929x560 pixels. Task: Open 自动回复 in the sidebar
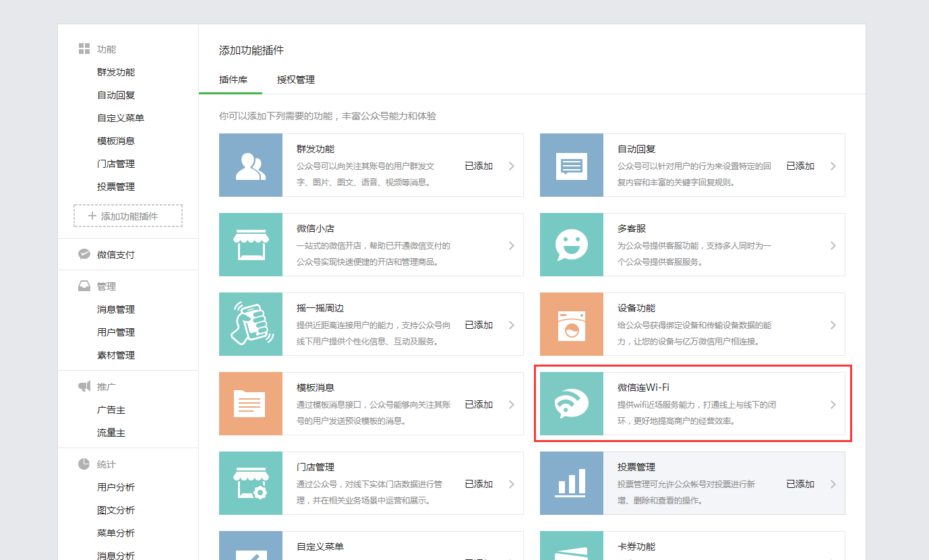(116, 95)
